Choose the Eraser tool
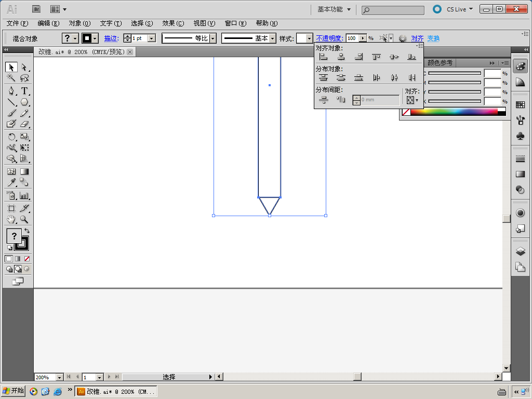This screenshot has width=532, height=399. 24,124
